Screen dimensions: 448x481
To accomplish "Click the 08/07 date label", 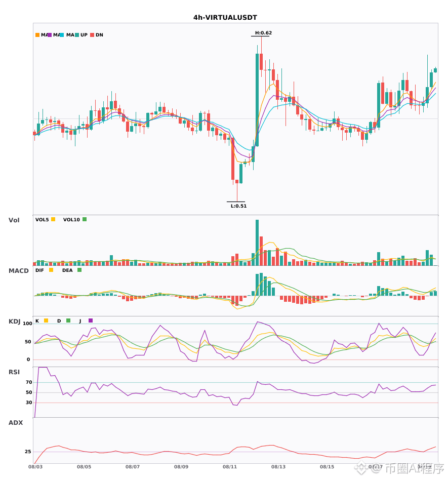I will (133, 467).
